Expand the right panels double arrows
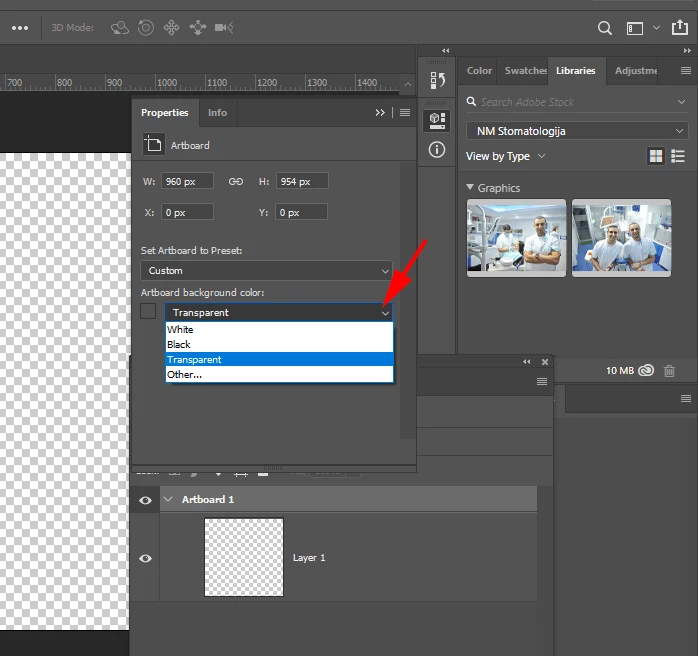This screenshot has height=656, width=698. (x=687, y=51)
